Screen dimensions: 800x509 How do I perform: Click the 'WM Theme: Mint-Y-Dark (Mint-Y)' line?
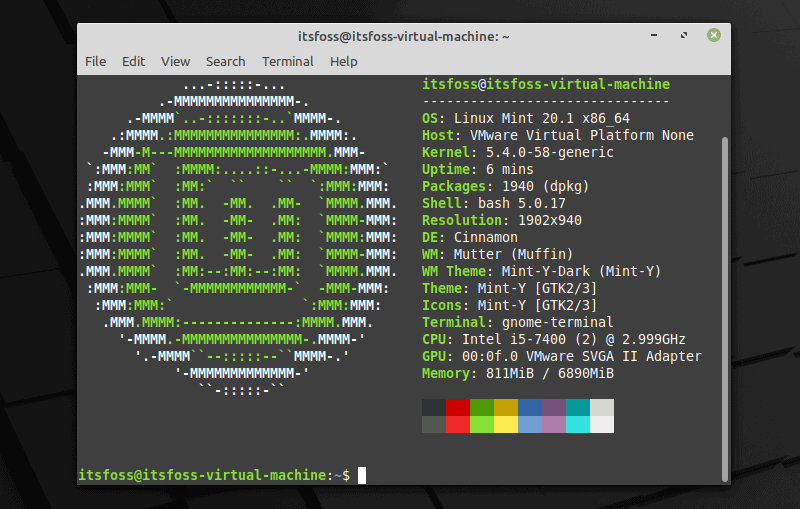click(x=541, y=271)
